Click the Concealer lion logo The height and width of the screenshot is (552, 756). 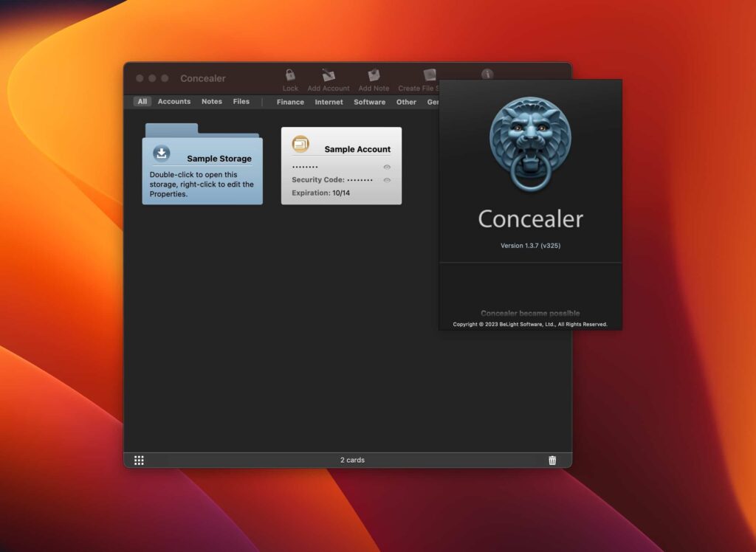click(530, 142)
